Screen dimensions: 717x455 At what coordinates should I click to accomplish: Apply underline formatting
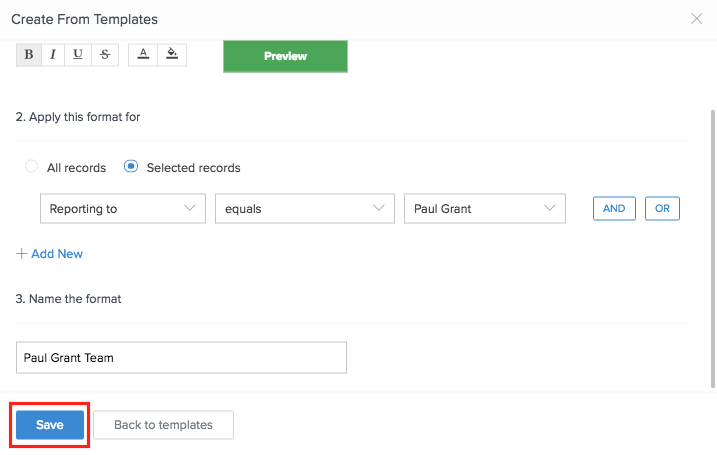(78, 54)
